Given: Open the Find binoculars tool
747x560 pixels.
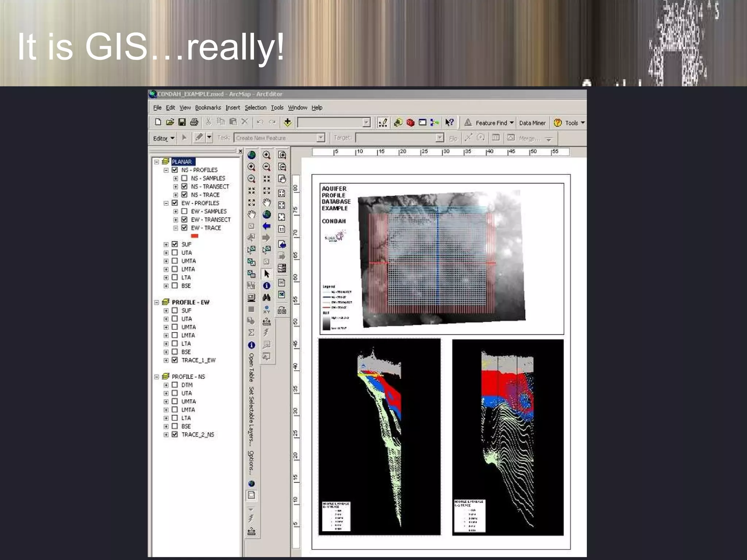Looking at the screenshot, I should (267, 297).
